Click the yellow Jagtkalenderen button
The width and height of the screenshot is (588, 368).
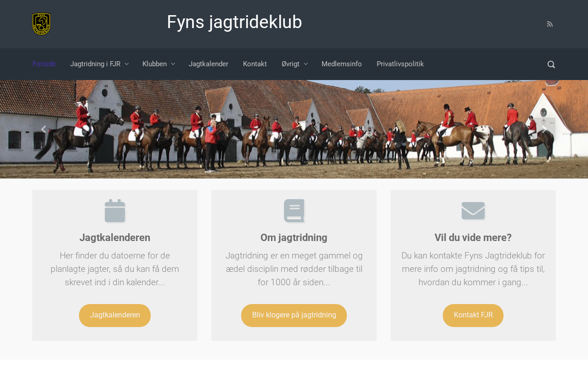(115, 316)
